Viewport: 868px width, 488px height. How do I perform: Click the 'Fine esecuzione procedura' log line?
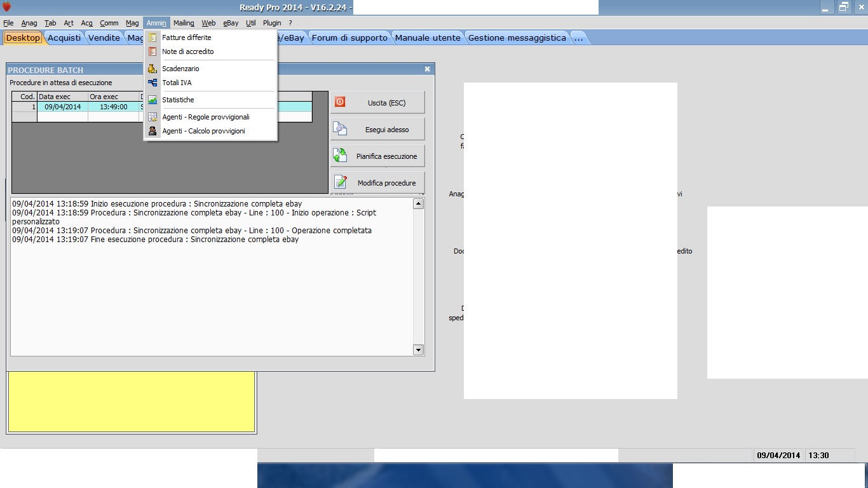pos(156,240)
